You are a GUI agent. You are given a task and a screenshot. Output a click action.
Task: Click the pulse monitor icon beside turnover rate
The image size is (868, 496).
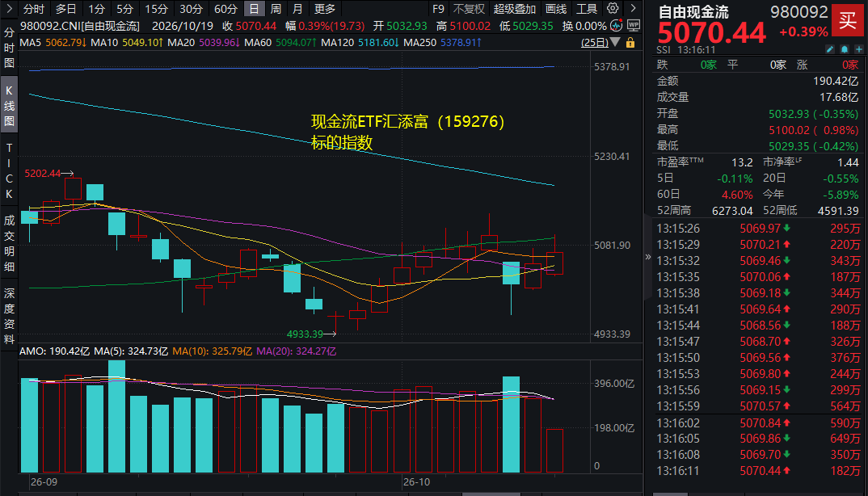(616, 26)
